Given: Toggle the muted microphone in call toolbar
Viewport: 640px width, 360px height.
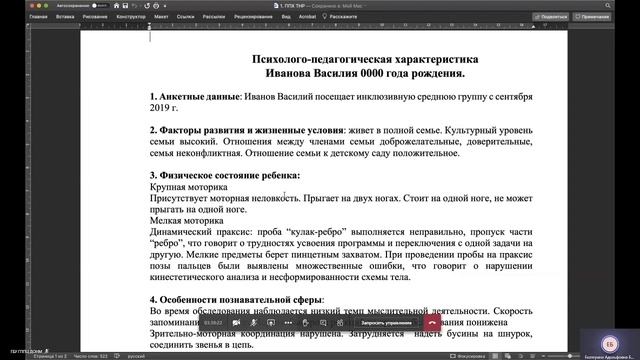Looking at the screenshot, I should (x=253, y=323).
